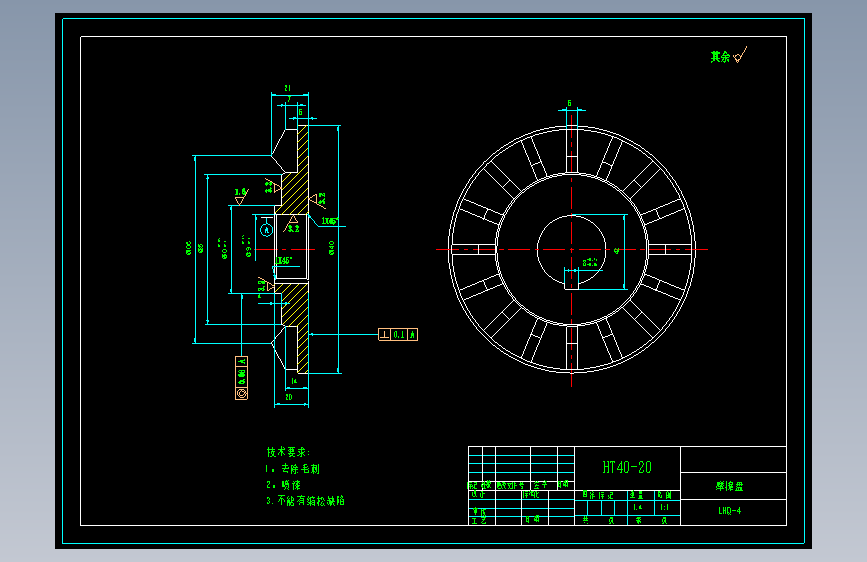Select the Ø140 diameter dimension
This screenshot has height=562, width=867.
(332, 247)
